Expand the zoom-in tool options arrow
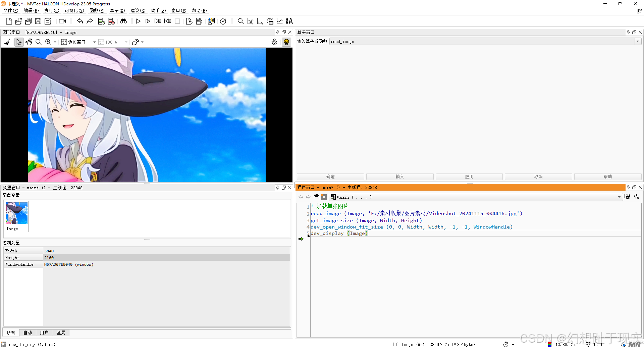The height and width of the screenshot is (349, 644). click(55, 42)
